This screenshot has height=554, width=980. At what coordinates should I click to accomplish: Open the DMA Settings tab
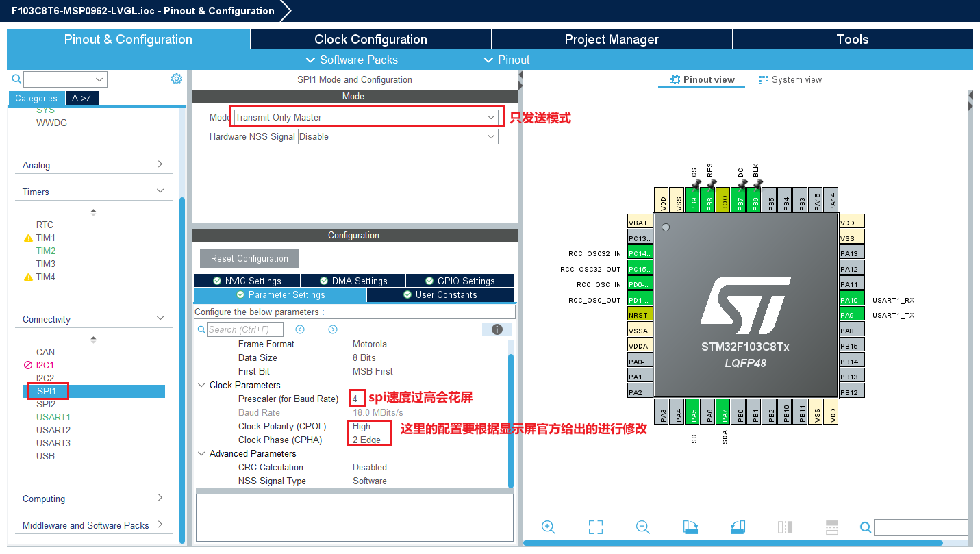pos(353,281)
